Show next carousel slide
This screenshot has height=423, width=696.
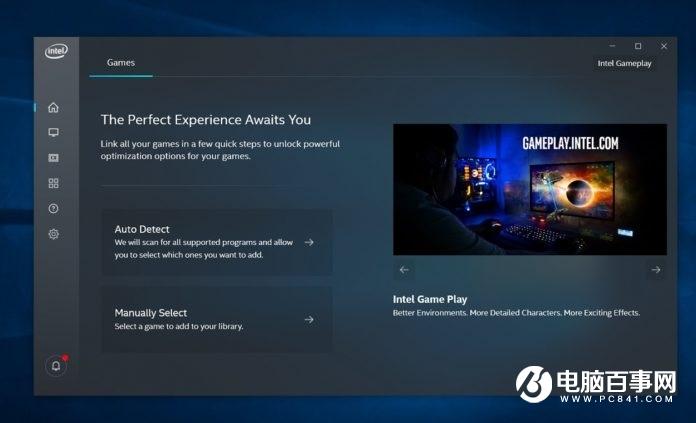click(x=656, y=270)
